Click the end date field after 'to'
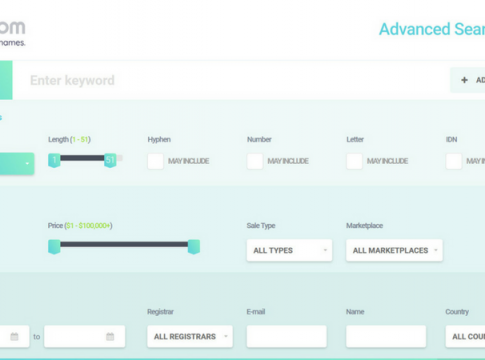 point(85,337)
